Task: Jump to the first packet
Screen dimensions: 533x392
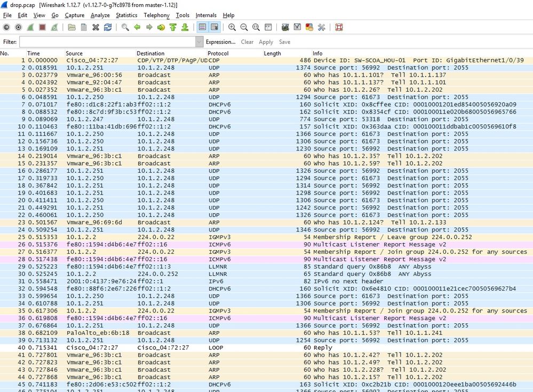Action: (x=173, y=27)
